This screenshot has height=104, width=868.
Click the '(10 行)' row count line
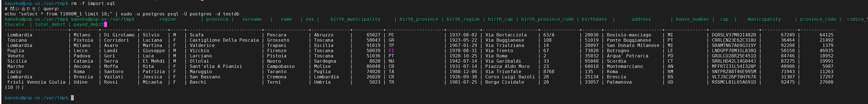click(14, 87)
